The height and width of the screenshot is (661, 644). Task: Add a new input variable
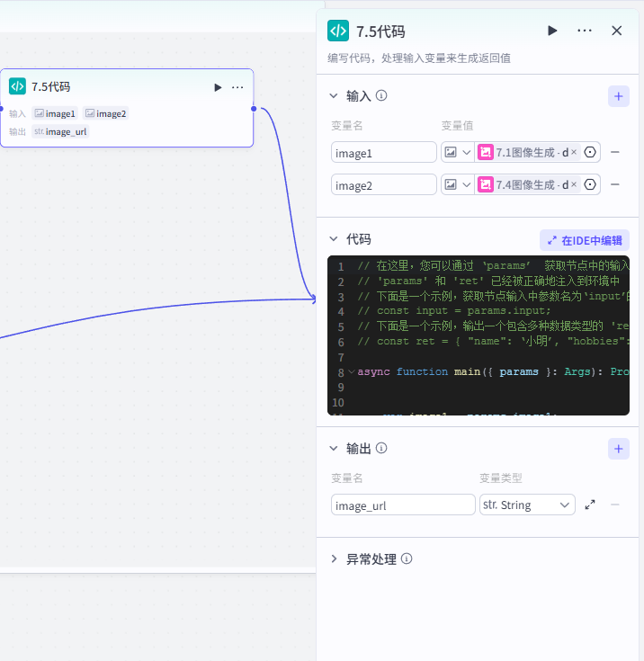pyautogui.click(x=618, y=96)
